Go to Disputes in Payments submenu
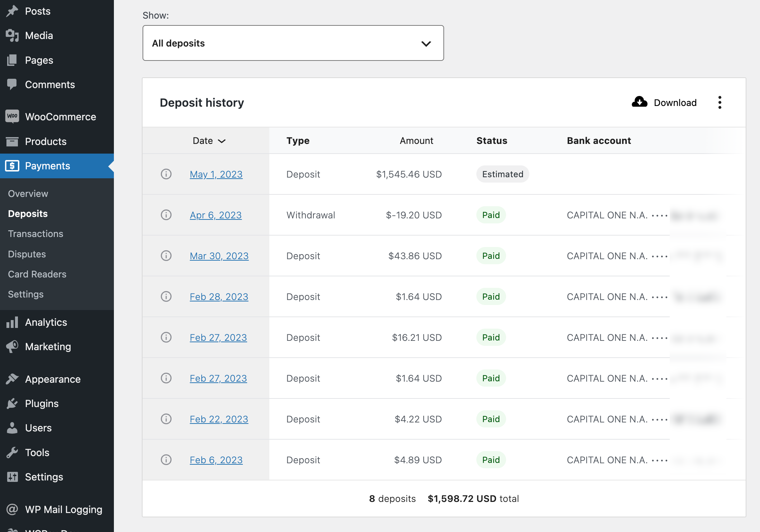 pos(27,254)
